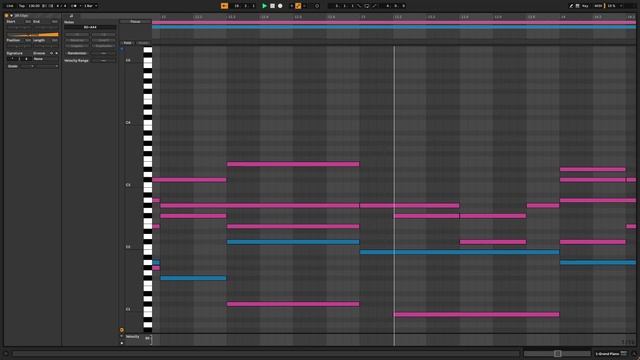640x360 pixels.
Task: Toggle the clip activator circle
Action: pos(6,16)
